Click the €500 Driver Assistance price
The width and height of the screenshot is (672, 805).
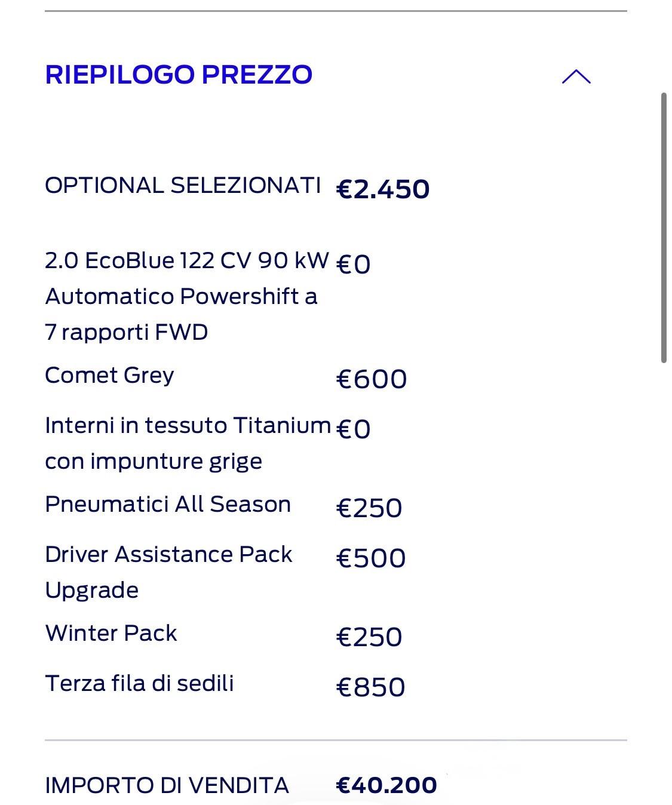click(371, 558)
